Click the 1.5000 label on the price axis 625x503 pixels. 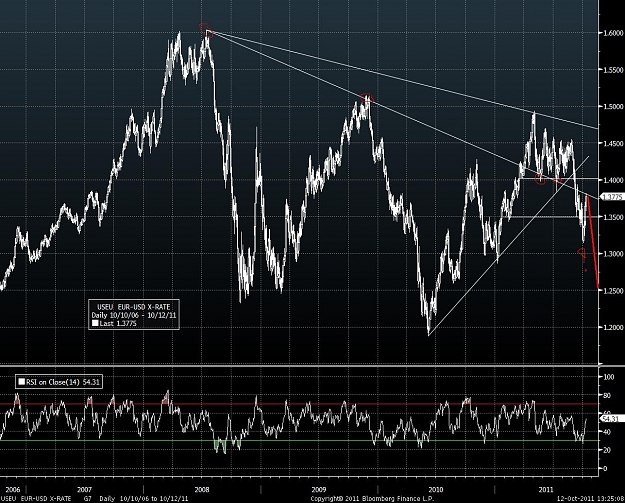(611, 106)
